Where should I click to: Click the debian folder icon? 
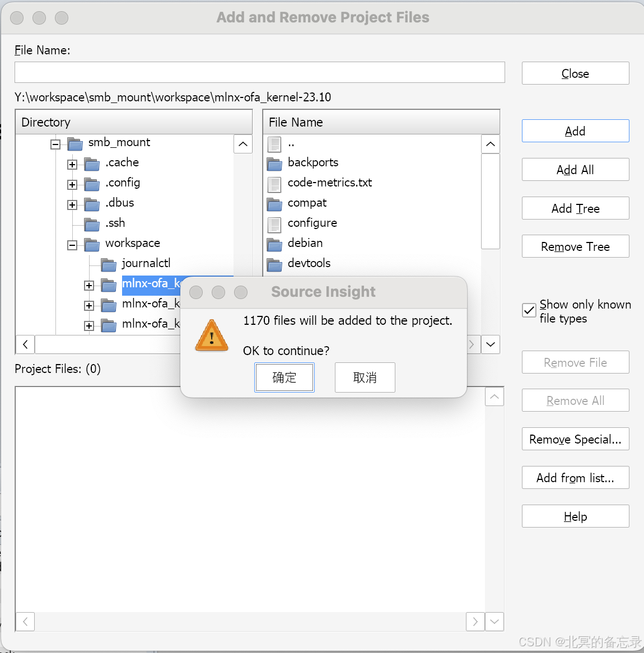[x=274, y=245]
